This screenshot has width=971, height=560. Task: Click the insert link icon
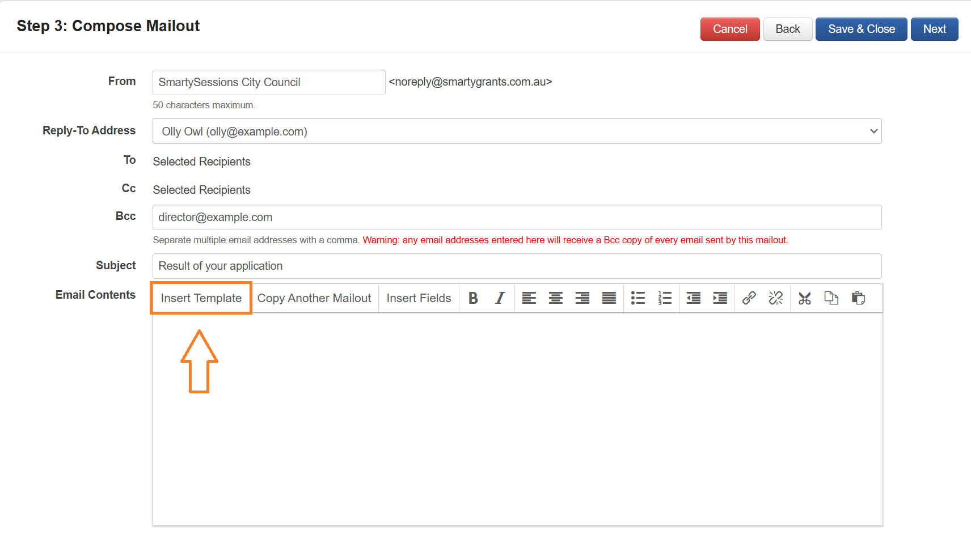click(749, 298)
